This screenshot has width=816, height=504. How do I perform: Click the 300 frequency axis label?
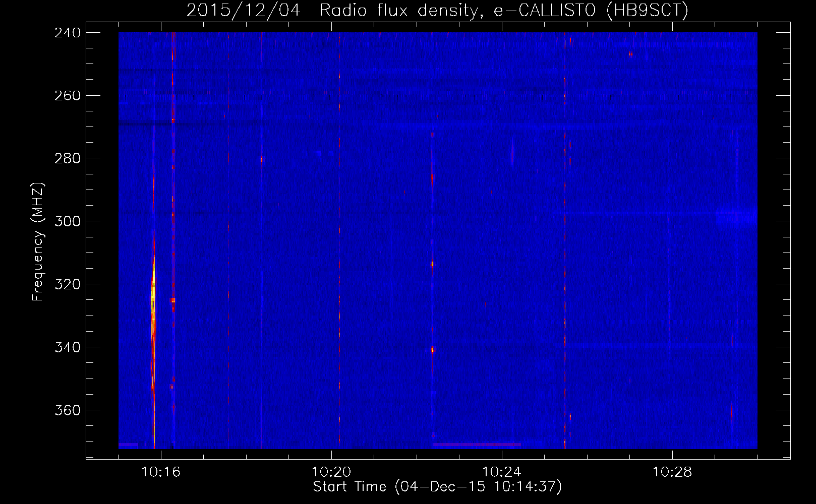[68, 221]
